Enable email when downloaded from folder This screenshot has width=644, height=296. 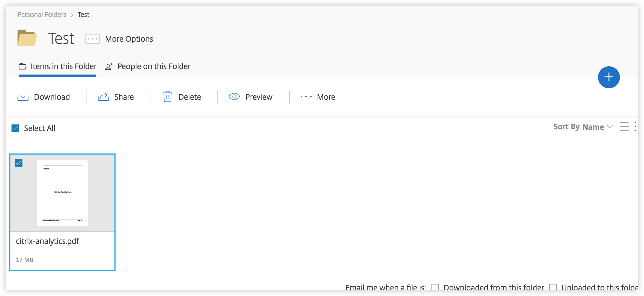pyautogui.click(x=435, y=287)
